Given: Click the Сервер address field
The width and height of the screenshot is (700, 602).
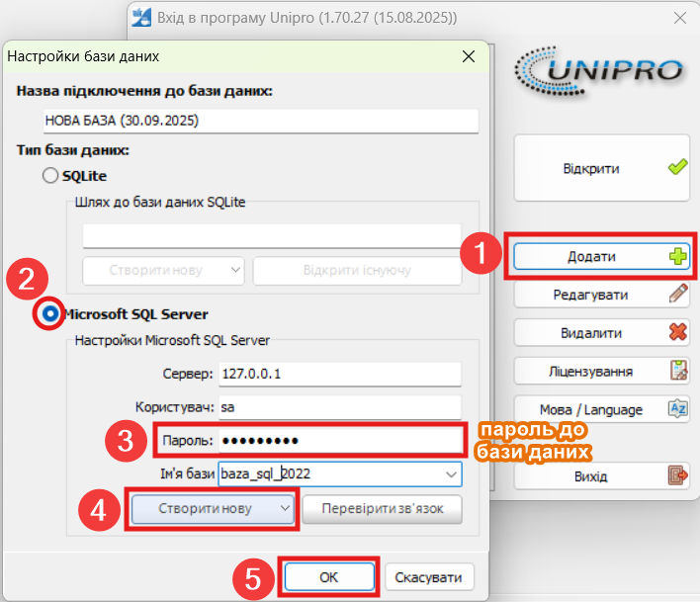Looking at the screenshot, I should point(339,375).
